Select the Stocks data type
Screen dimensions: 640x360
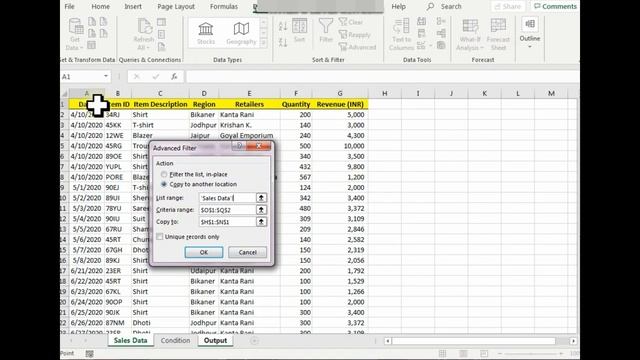(206, 33)
